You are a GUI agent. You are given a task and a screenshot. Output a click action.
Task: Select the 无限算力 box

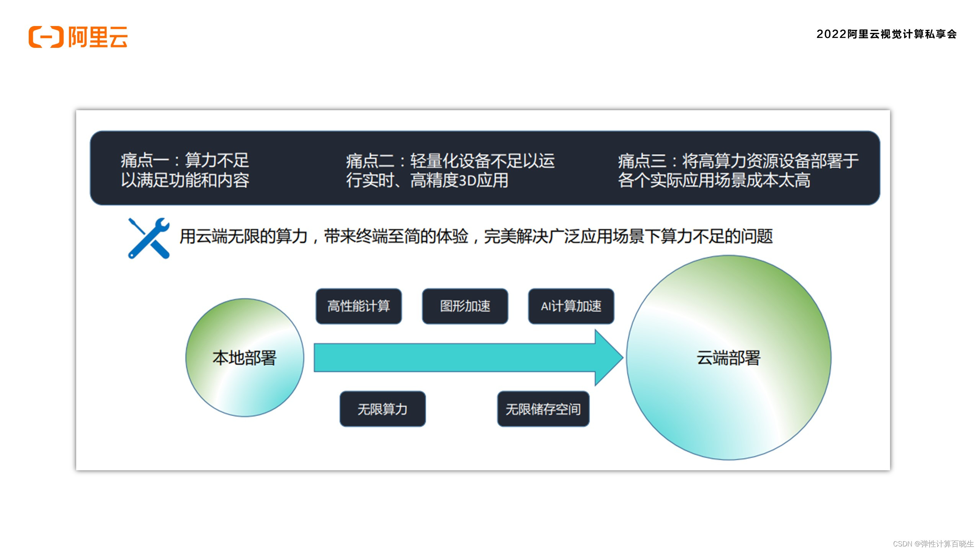[382, 409]
